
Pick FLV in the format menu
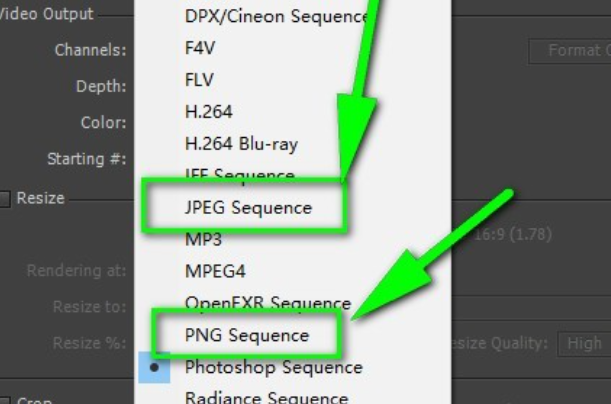point(200,80)
